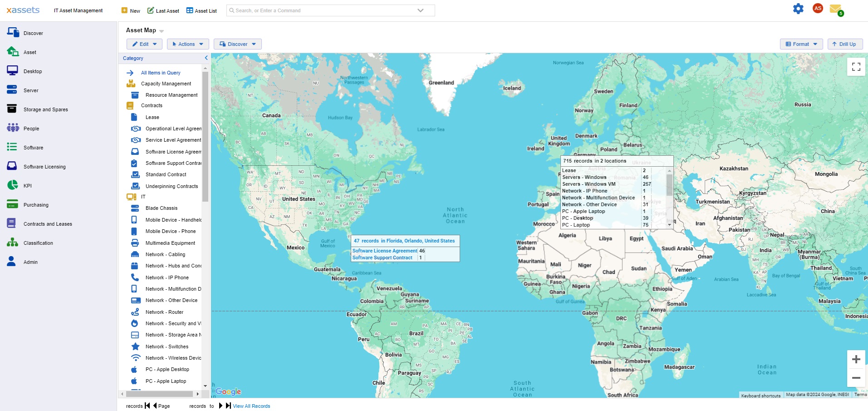The image size is (868, 411).
Task: Click the Desktop monitor sidebar icon
Action: (x=12, y=70)
